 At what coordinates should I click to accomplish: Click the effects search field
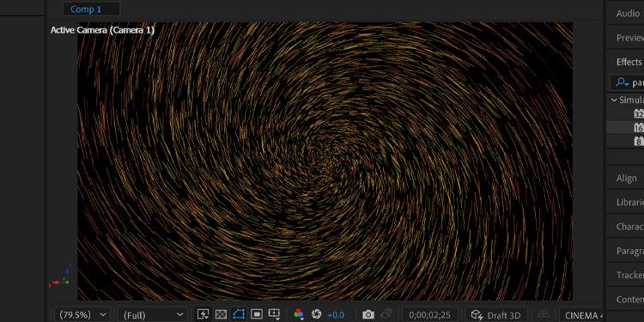pyautogui.click(x=627, y=82)
